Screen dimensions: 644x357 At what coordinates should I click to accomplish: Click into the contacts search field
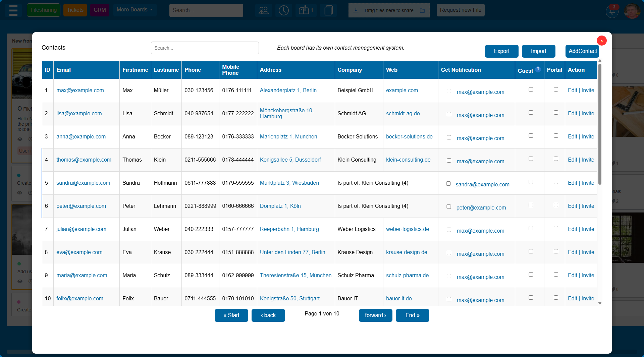click(205, 48)
